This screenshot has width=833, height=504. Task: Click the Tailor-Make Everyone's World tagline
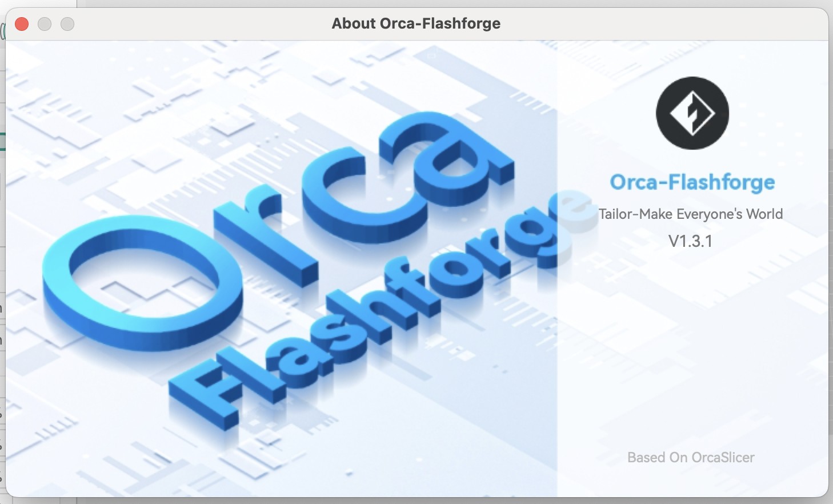(x=691, y=214)
